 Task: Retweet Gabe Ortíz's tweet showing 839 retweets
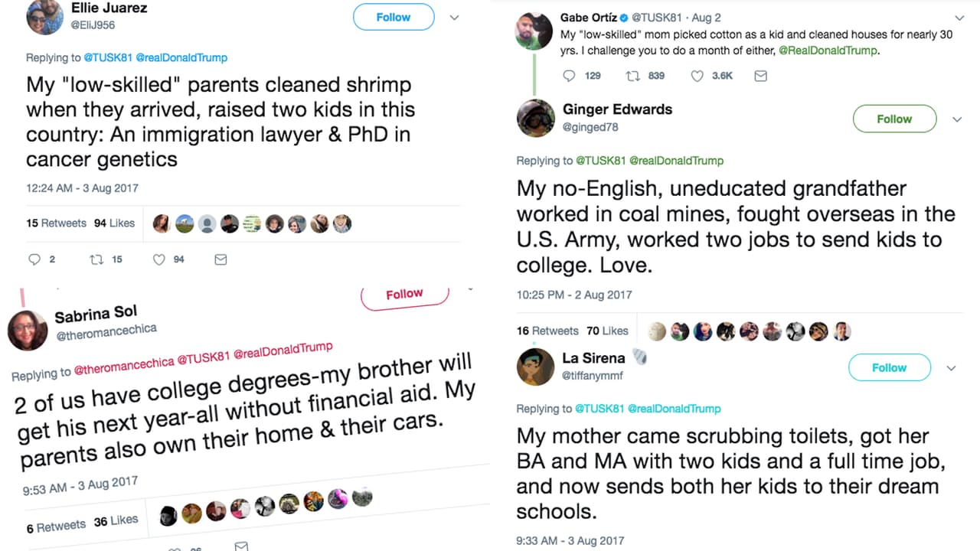coord(632,76)
